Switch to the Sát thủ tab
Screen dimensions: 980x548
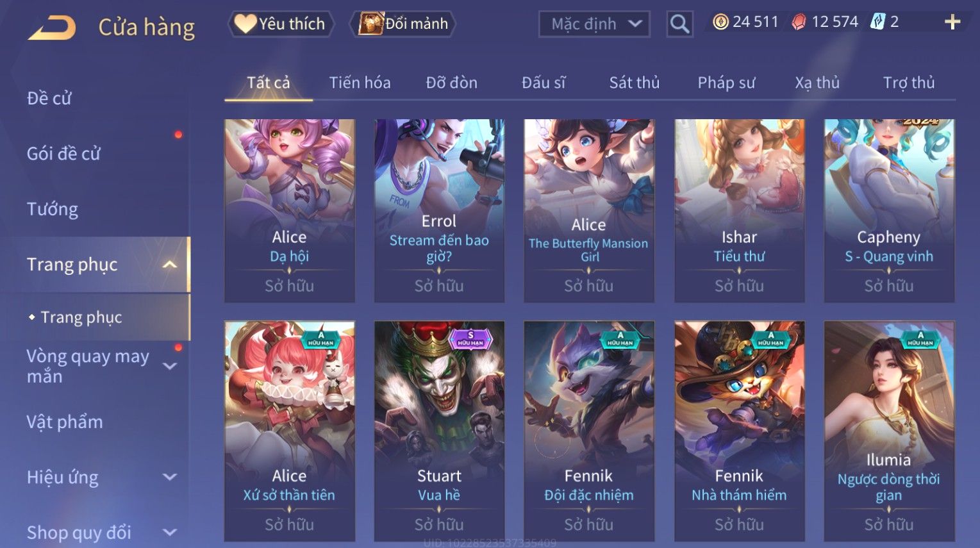tap(634, 83)
